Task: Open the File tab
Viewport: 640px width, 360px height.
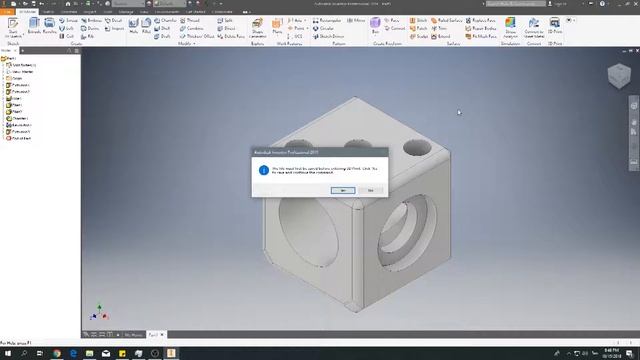Action: 7,12
